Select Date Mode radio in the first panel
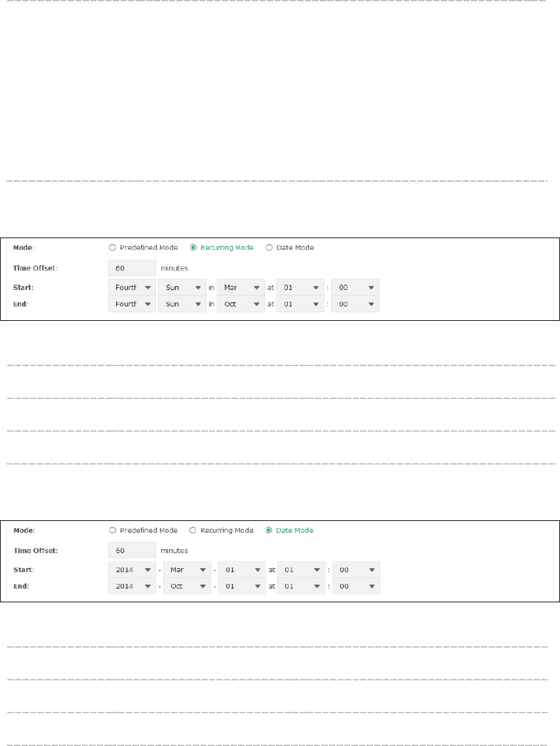 coord(269,247)
